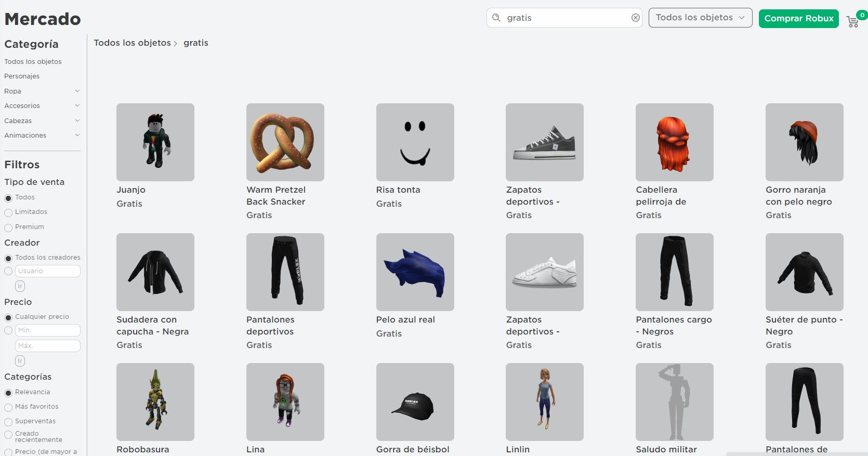
Task: Expand the Accesorios category chevron
Action: [x=77, y=105]
